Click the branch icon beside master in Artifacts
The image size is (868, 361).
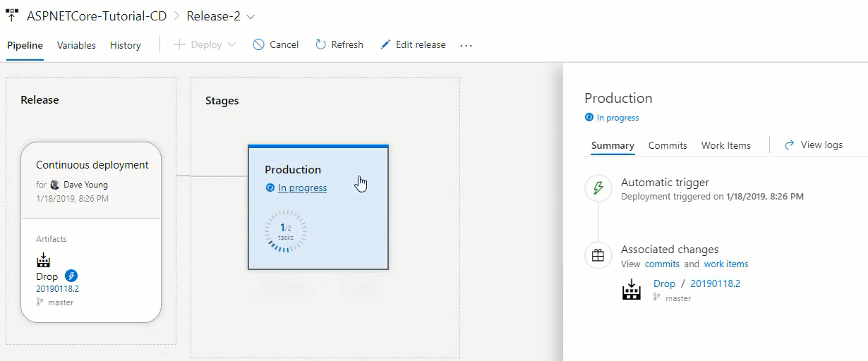pyautogui.click(x=40, y=302)
